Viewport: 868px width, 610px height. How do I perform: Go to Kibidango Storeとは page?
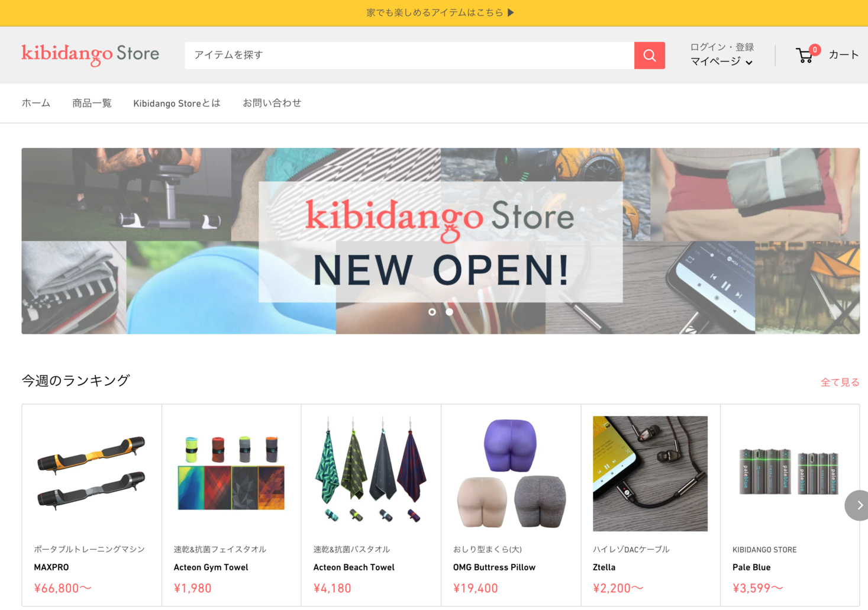(177, 103)
